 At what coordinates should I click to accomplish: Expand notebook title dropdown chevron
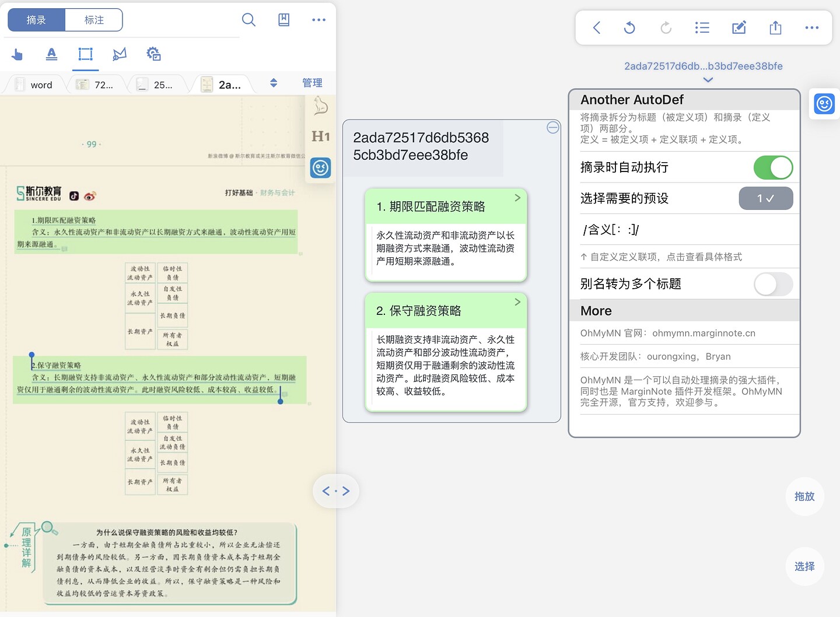pos(708,80)
